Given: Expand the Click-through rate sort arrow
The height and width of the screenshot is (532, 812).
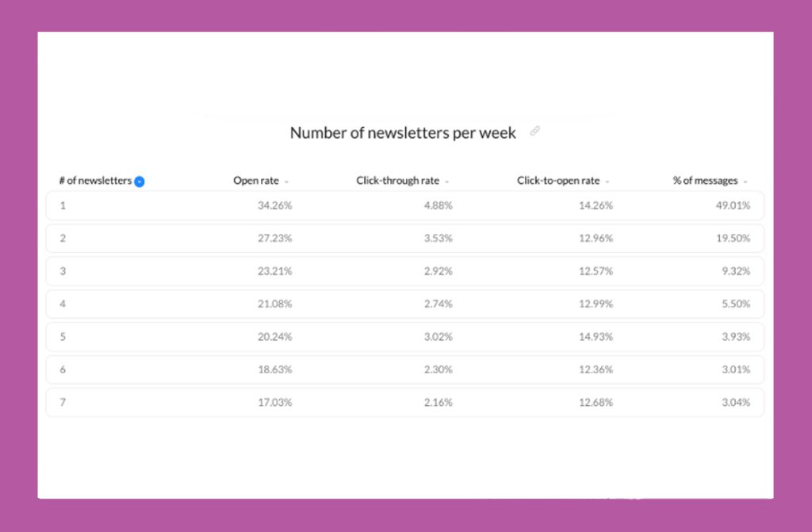Looking at the screenshot, I should pos(447,182).
